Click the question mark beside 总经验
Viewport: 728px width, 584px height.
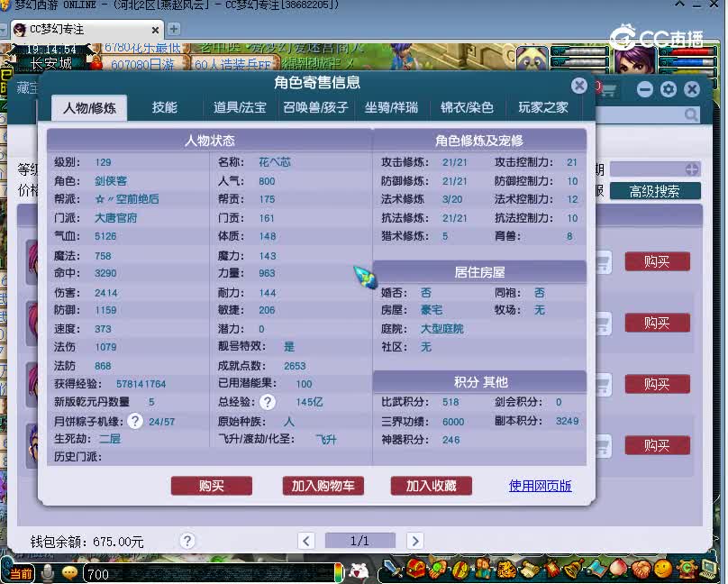click(x=268, y=402)
